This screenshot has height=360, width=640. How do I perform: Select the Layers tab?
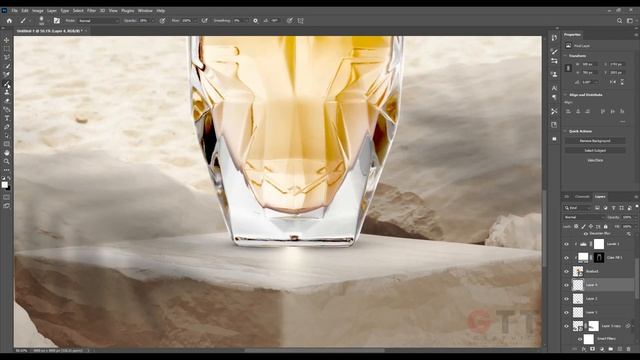(x=600, y=197)
